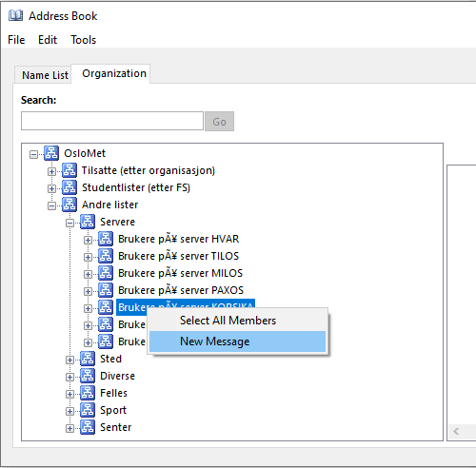Click the Tilsatte (etter organisasjon) group icon
Screen dimensions: 476x468
click(x=69, y=170)
